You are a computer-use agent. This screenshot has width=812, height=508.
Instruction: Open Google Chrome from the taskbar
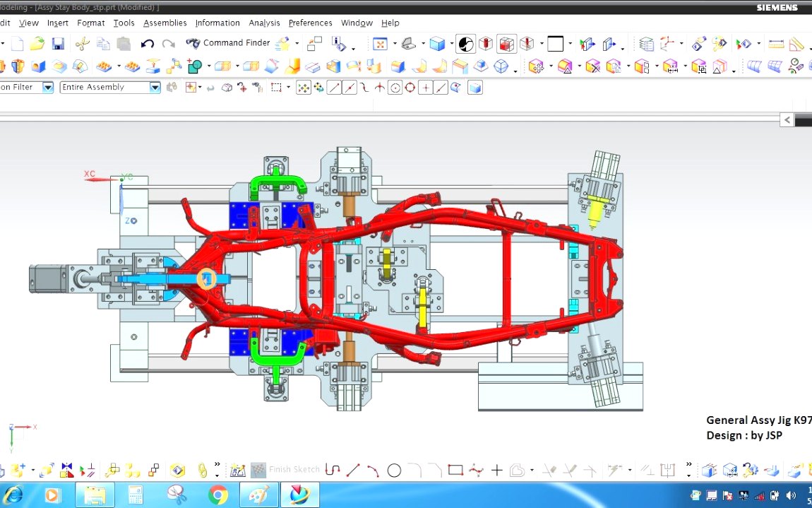218,495
